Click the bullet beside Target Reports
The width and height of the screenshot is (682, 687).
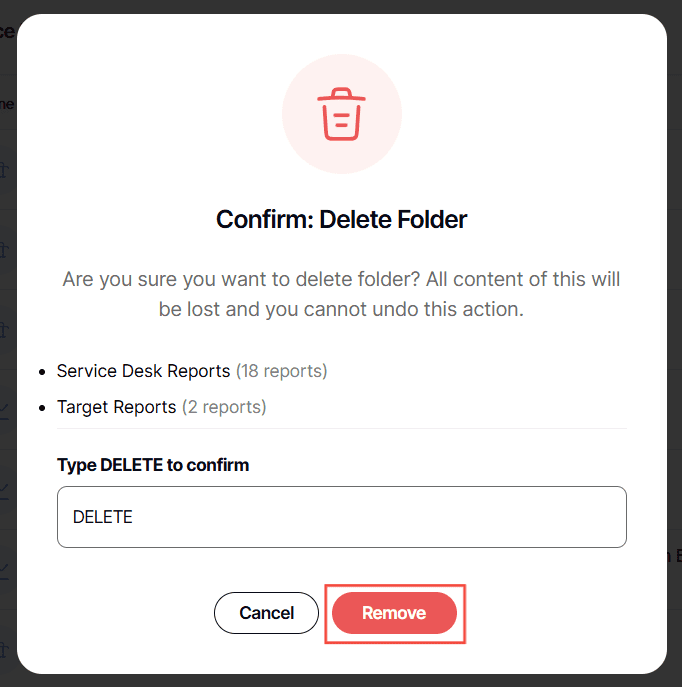[42, 408]
